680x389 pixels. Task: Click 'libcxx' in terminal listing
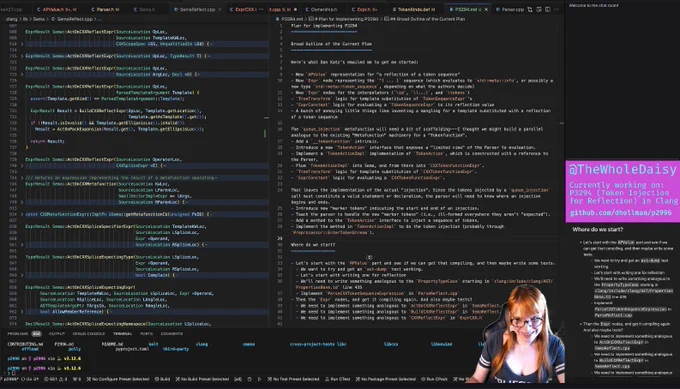pos(391,344)
